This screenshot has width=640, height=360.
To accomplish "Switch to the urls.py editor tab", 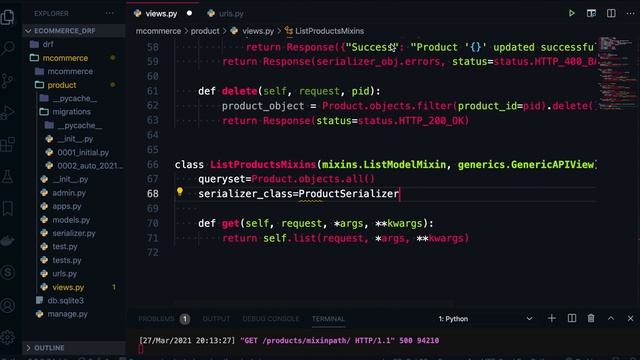I will tap(231, 13).
